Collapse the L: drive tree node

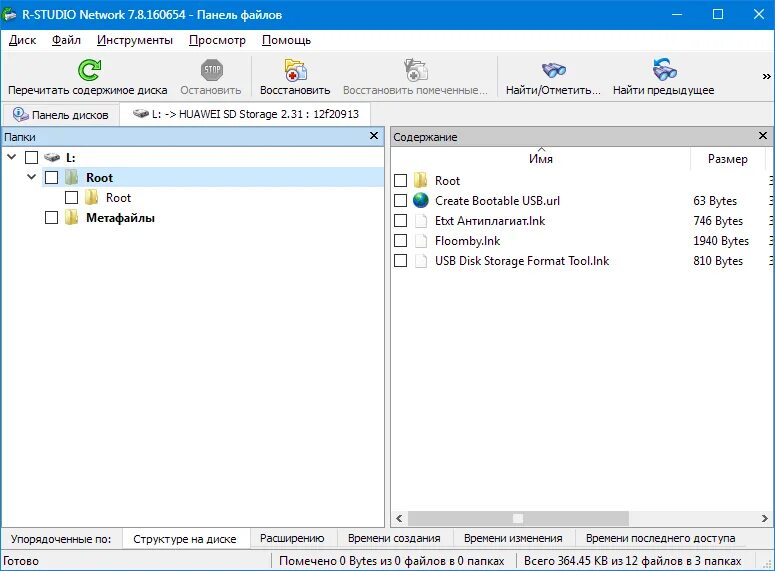pos(12,157)
